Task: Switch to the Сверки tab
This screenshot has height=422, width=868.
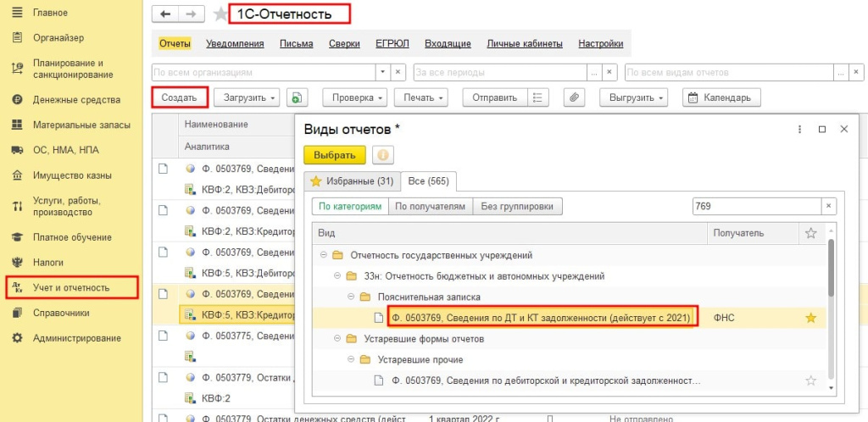Action: click(344, 44)
